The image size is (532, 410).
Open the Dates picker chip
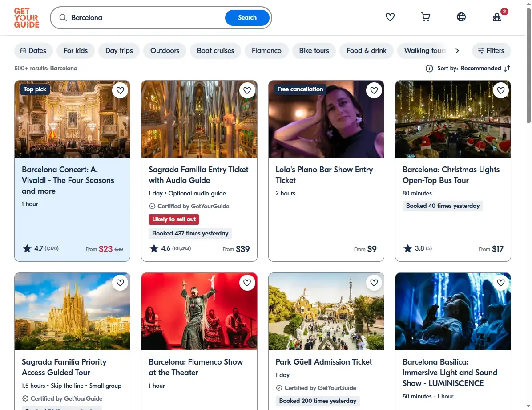(x=33, y=51)
